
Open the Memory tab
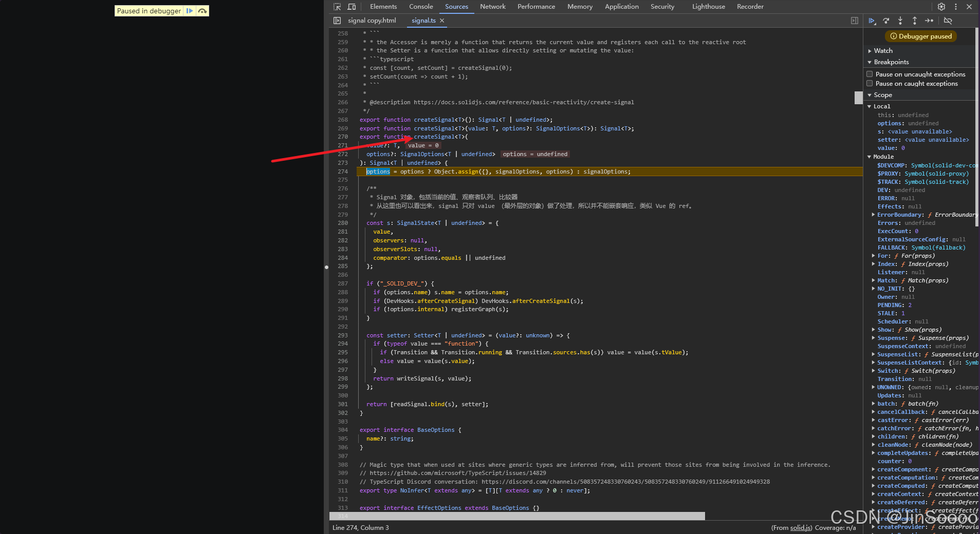pyautogui.click(x=580, y=7)
